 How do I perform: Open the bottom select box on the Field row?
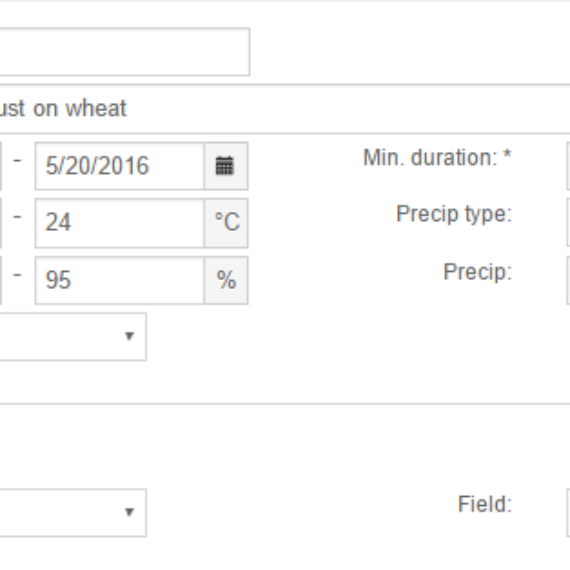[73, 513]
